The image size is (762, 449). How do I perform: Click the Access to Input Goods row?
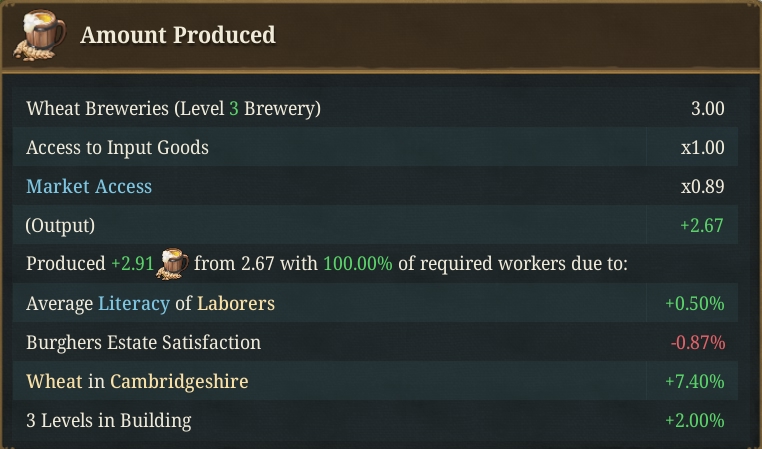pyautogui.click(x=375, y=147)
